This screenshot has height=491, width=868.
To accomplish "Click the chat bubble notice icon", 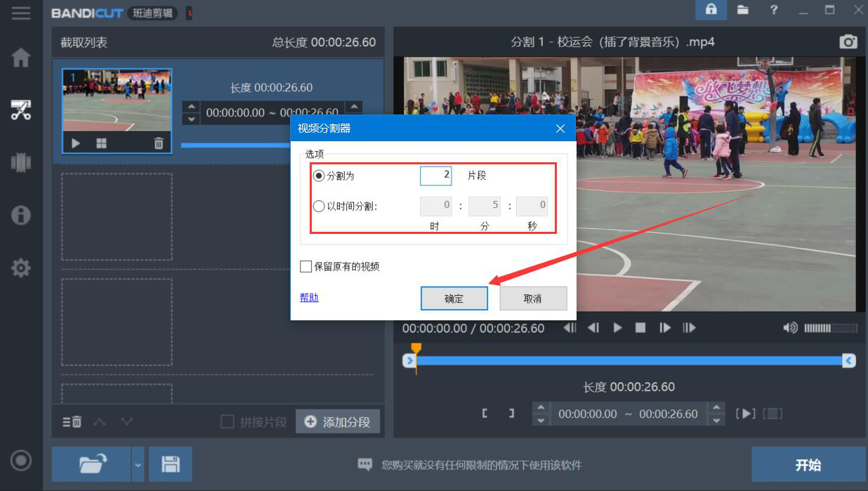I will [x=364, y=464].
